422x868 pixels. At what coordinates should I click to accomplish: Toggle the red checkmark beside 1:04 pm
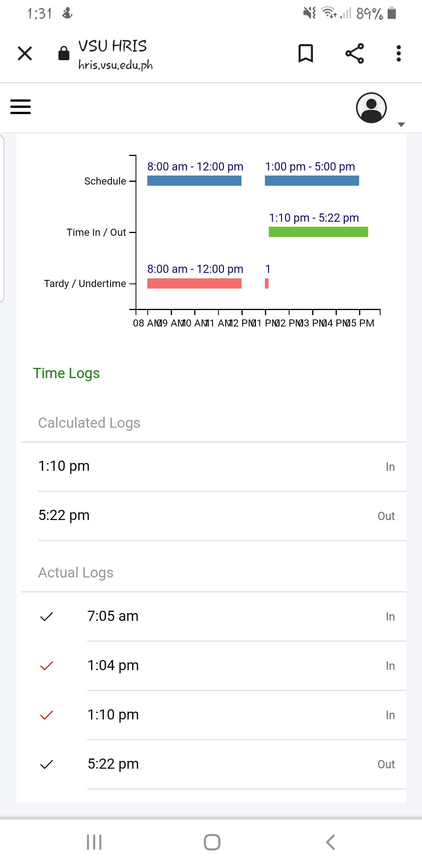coord(46,666)
